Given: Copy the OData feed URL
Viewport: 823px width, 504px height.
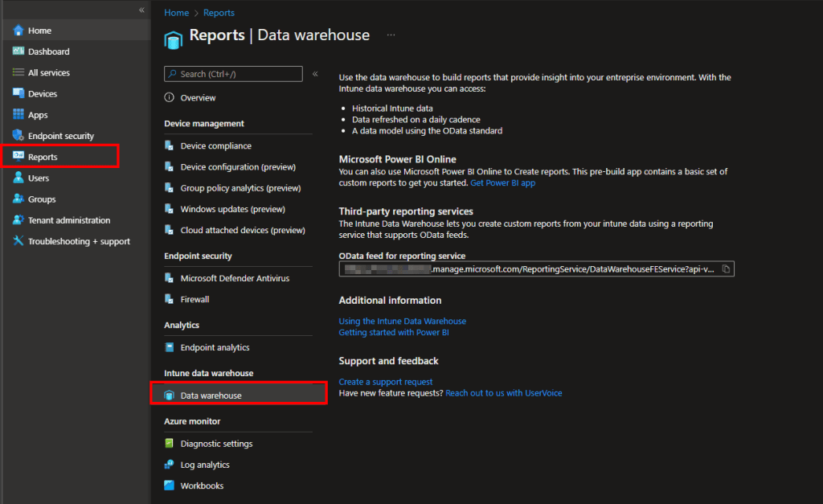Looking at the screenshot, I should coord(725,268).
